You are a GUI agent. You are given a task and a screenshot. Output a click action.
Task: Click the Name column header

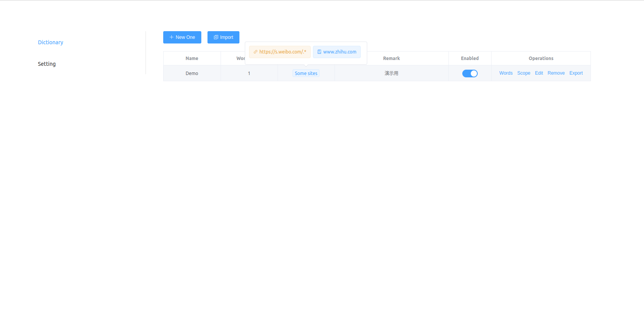tap(192, 58)
